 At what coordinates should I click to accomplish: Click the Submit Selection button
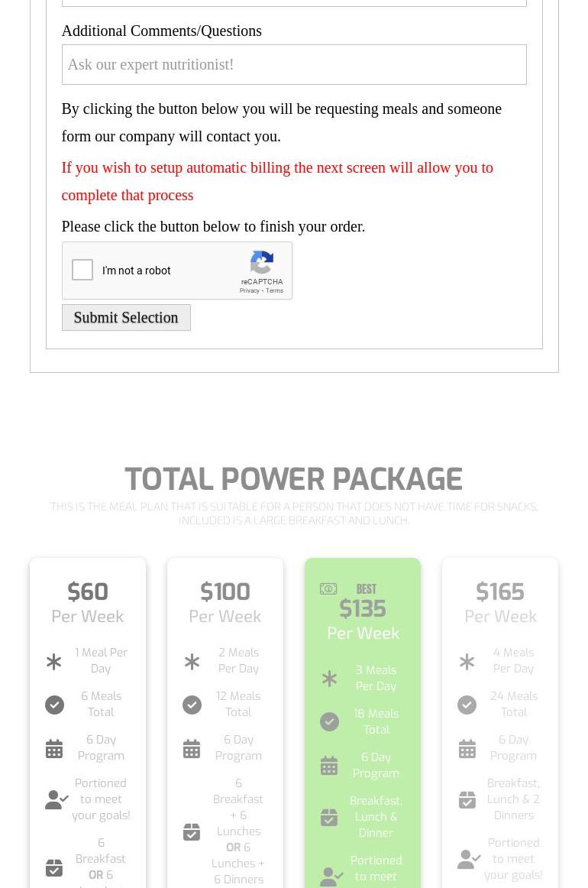[126, 318]
